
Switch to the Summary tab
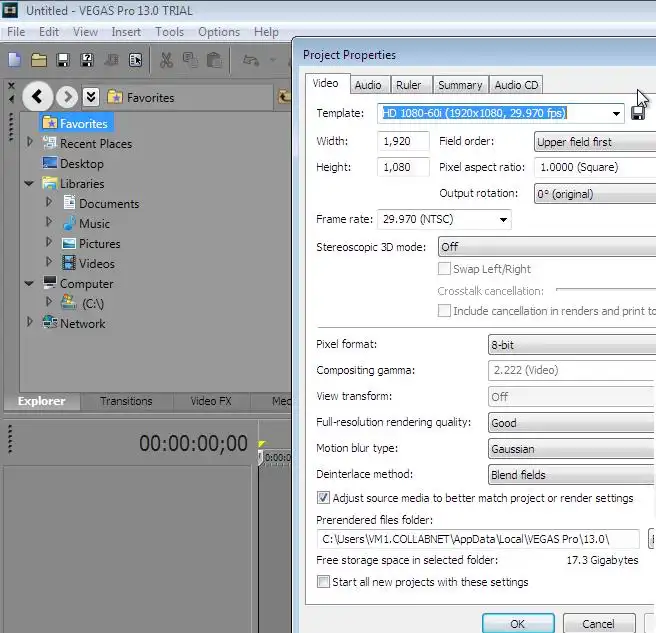[460, 85]
